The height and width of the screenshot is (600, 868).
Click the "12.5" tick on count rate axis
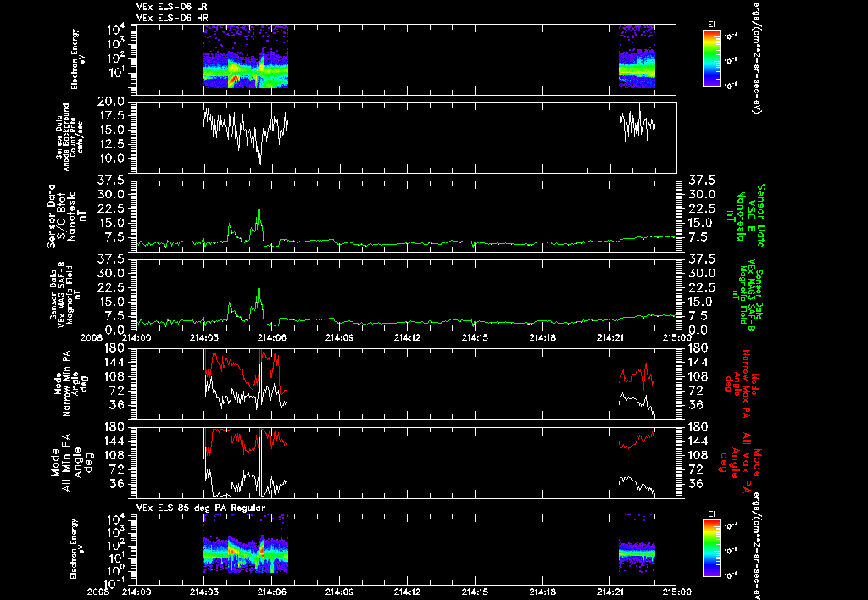click(111, 144)
